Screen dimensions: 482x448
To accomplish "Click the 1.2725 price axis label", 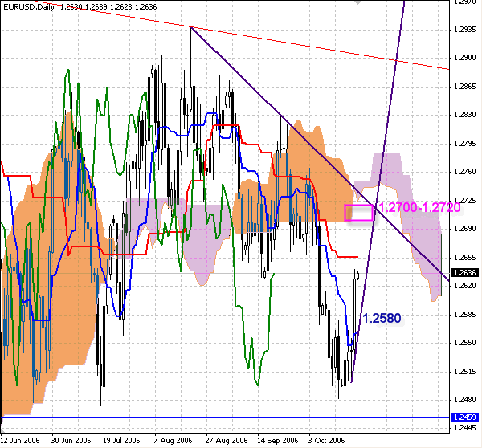I will 465,201.
